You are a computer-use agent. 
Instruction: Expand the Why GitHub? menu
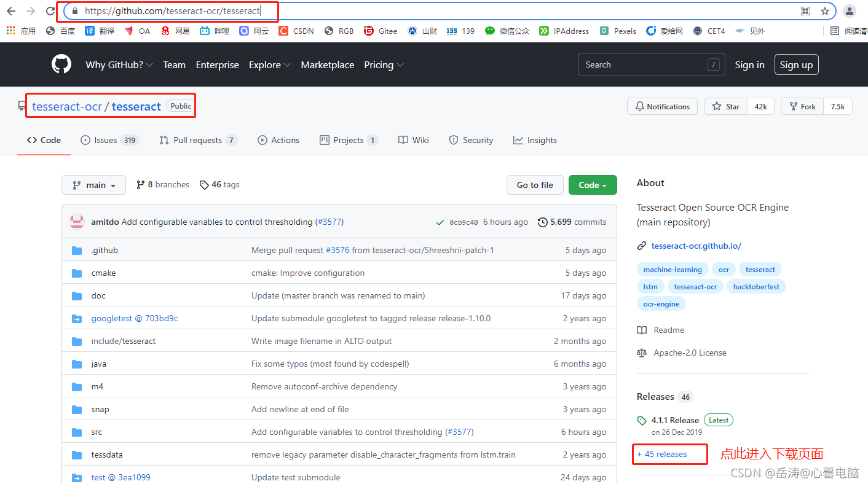(119, 64)
